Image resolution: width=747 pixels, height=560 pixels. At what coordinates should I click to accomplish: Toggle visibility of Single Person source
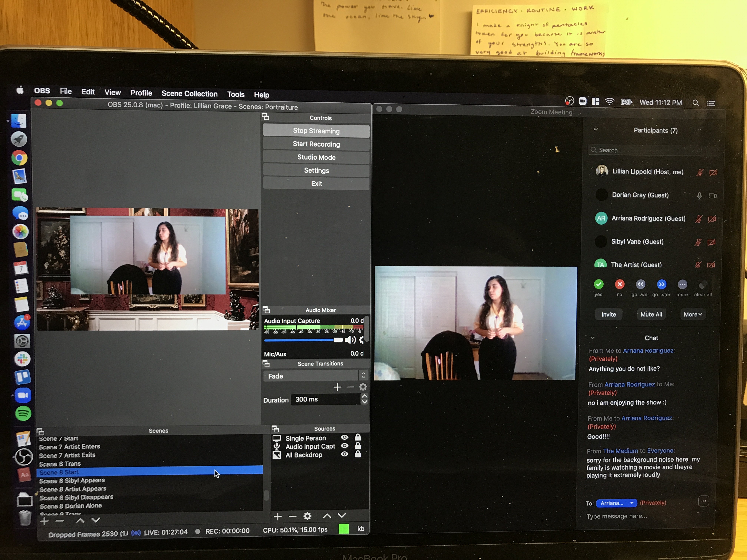[x=344, y=437]
